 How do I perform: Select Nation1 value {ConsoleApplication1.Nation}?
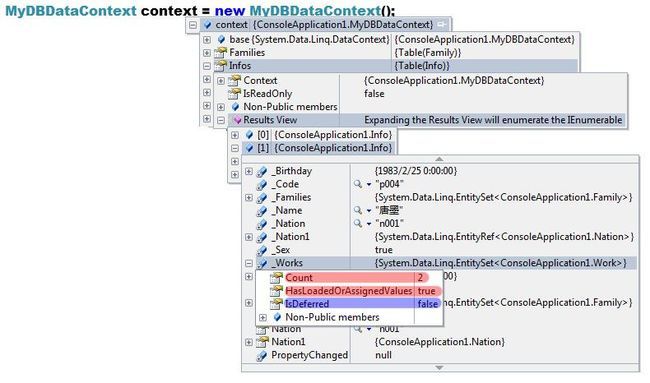pyautogui.click(x=440, y=342)
